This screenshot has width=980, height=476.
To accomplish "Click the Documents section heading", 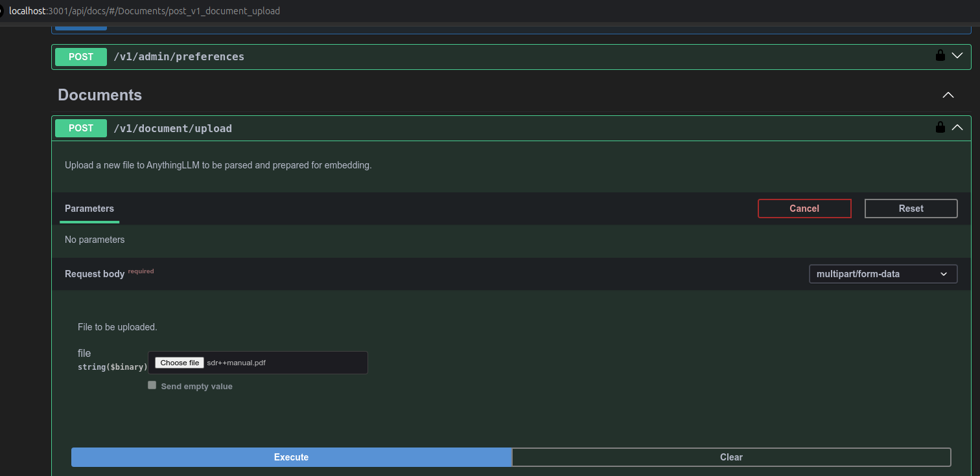I will (x=100, y=95).
